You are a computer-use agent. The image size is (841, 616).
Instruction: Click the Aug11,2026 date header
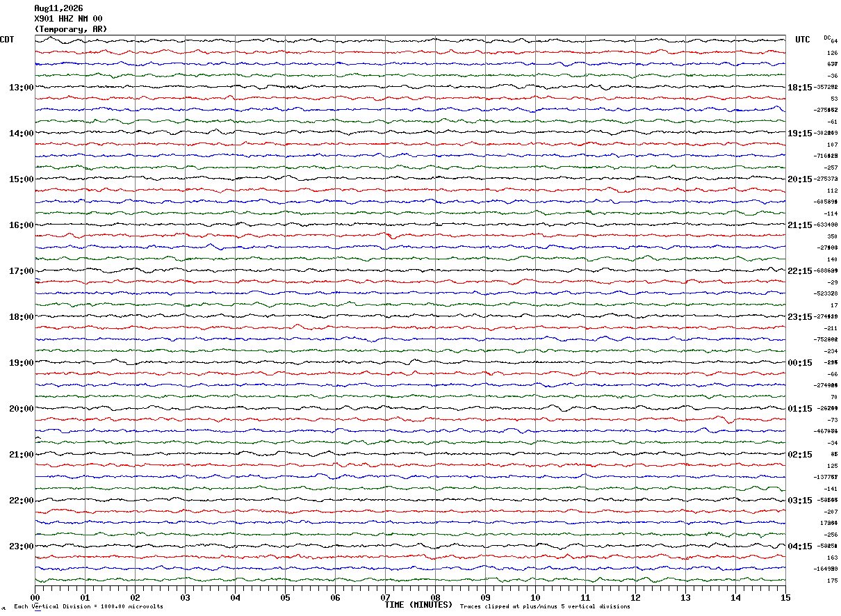pos(58,8)
